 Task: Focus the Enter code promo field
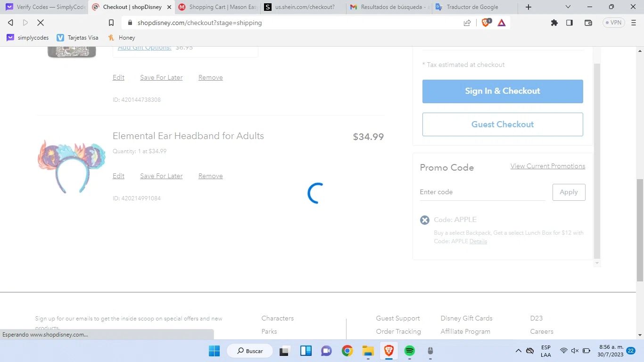pos(482,192)
